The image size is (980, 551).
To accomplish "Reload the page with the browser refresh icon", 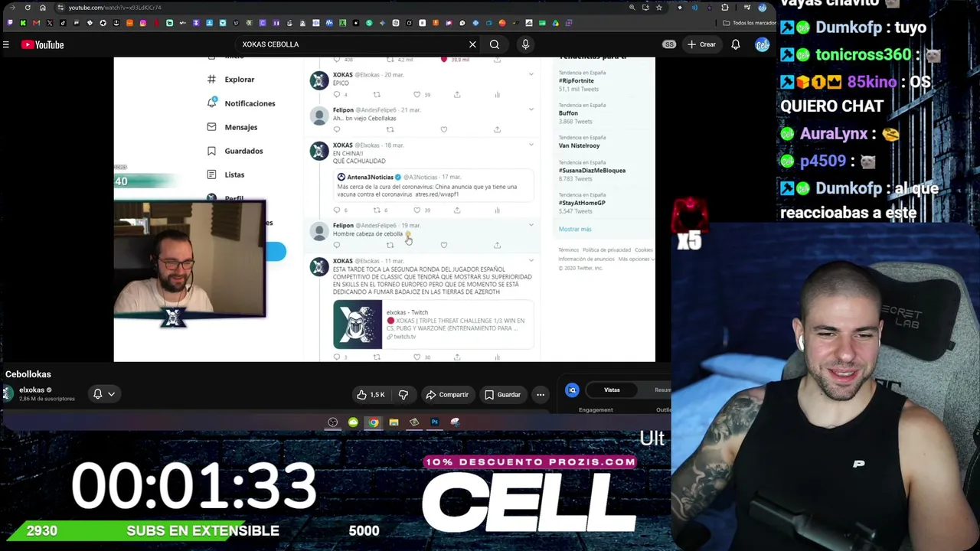I will tap(28, 8).
